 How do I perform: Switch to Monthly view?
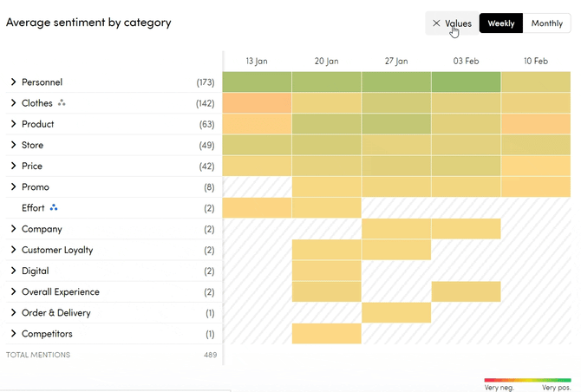coord(546,23)
